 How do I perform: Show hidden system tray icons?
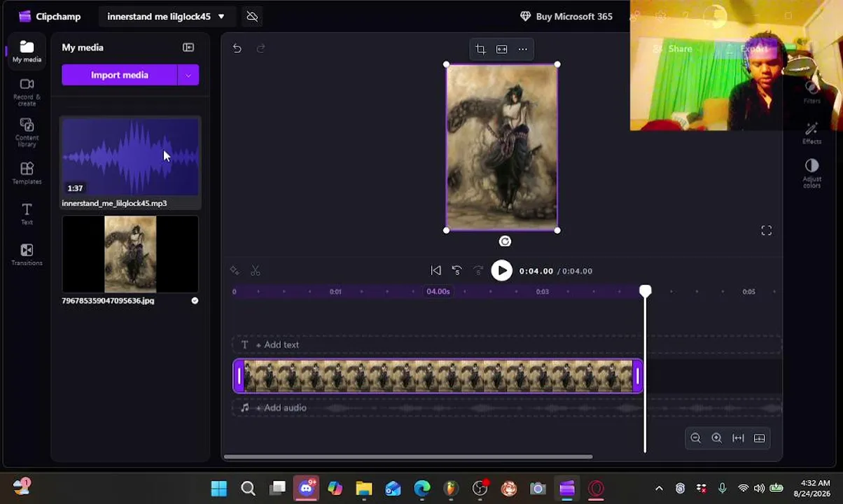click(659, 489)
